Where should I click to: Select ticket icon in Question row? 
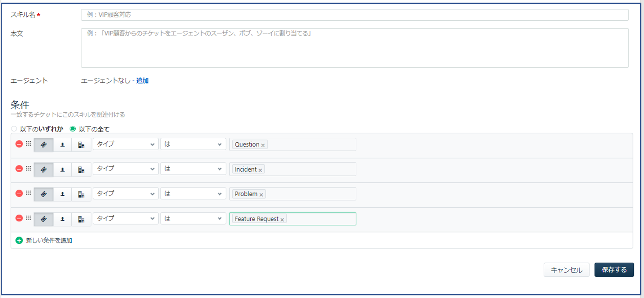coord(44,145)
